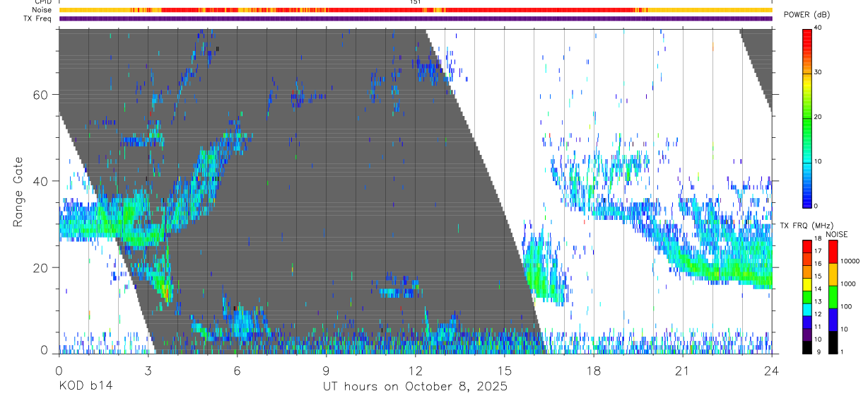
Task: Select the 'Noise' row label at the top left
Action: point(42,10)
